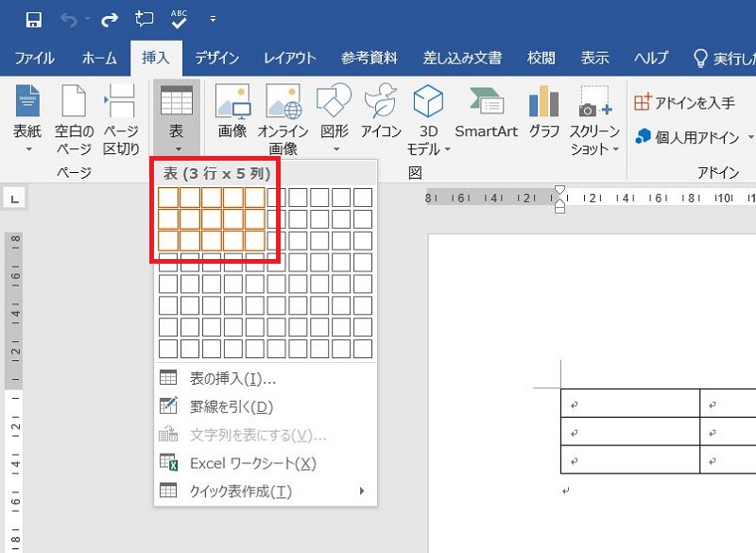Click the touch/mouse mode icon
Viewport: 756px width, 553px height.
(x=144, y=19)
